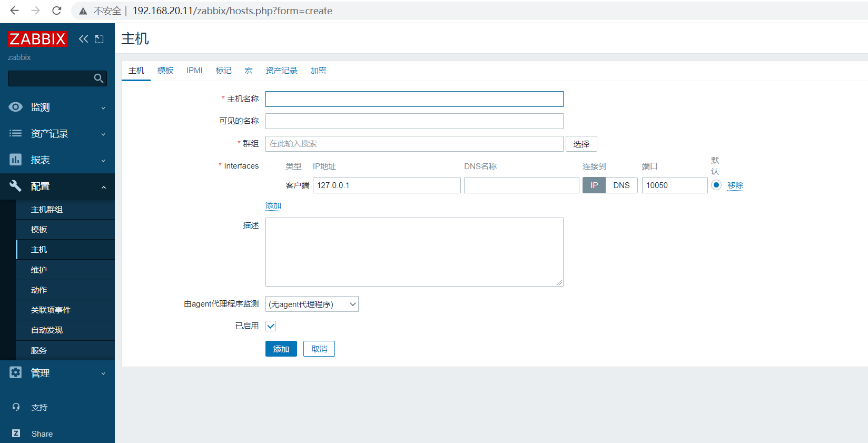Image resolution: width=868 pixels, height=443 pixels.
Task: Click the 端口 field with 10050
Action: [x=675, y=185]
